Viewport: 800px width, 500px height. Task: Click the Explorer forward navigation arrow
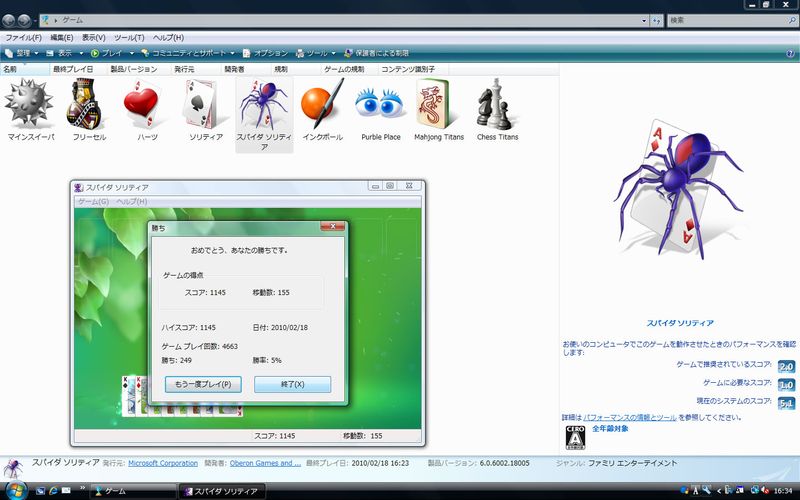coord(24,20)
